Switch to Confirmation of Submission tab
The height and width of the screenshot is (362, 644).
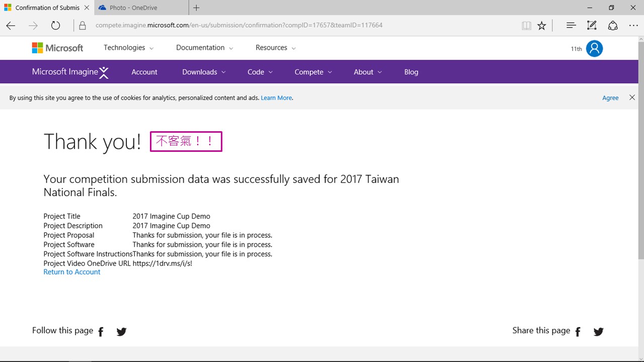pos(47,8)
